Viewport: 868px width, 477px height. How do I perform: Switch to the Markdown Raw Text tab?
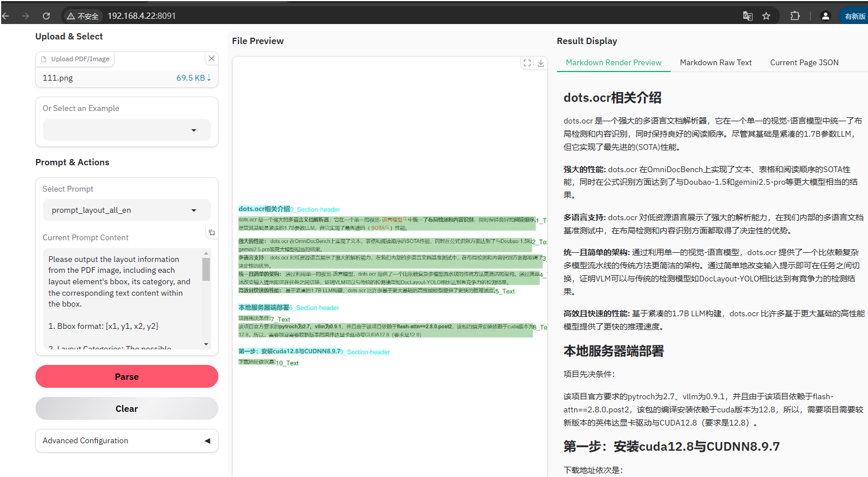715,62
